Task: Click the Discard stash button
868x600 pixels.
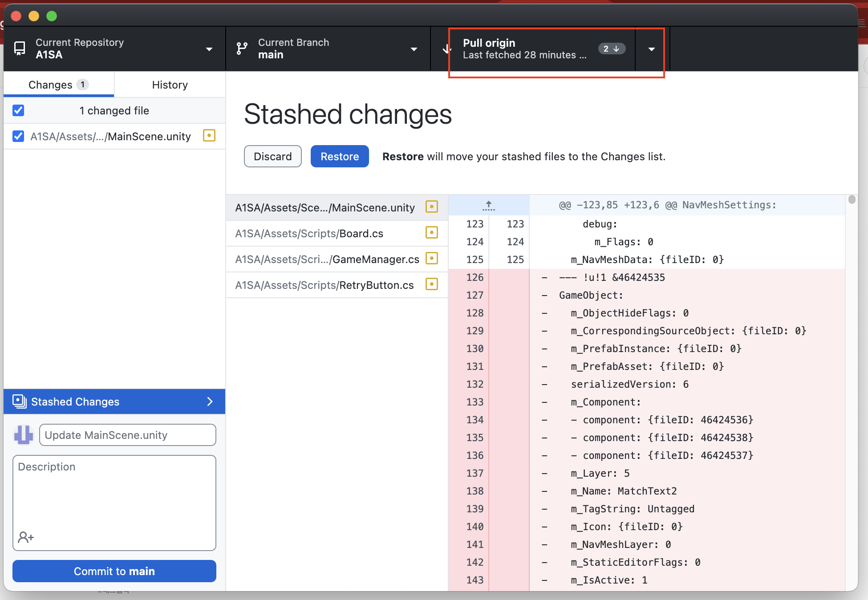Action: pyautogui.click(x=272, y=156)
